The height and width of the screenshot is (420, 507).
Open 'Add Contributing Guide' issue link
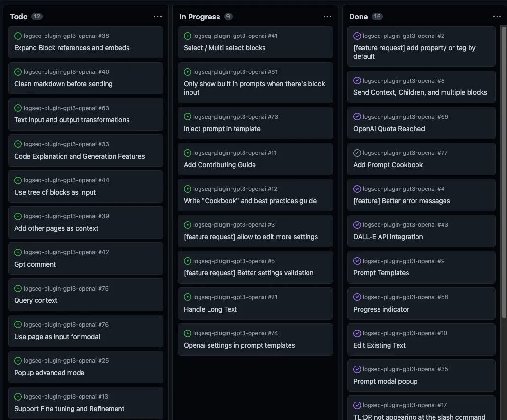point(220,165)
